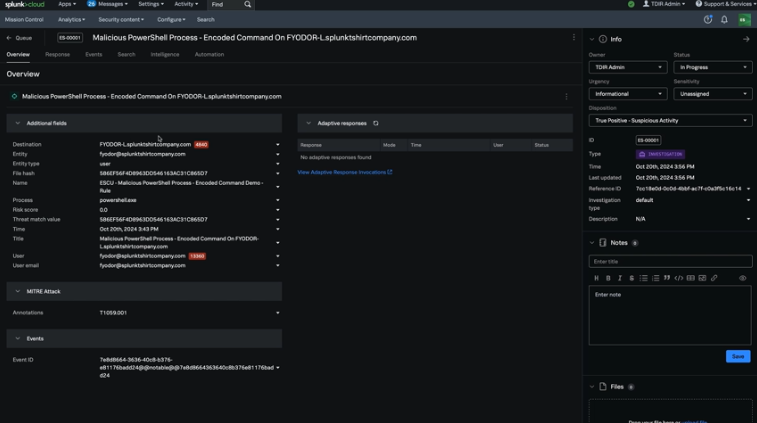Insert bulleted list in note
The width and height of the screenshot is (757, 423).
pos(644,278)
